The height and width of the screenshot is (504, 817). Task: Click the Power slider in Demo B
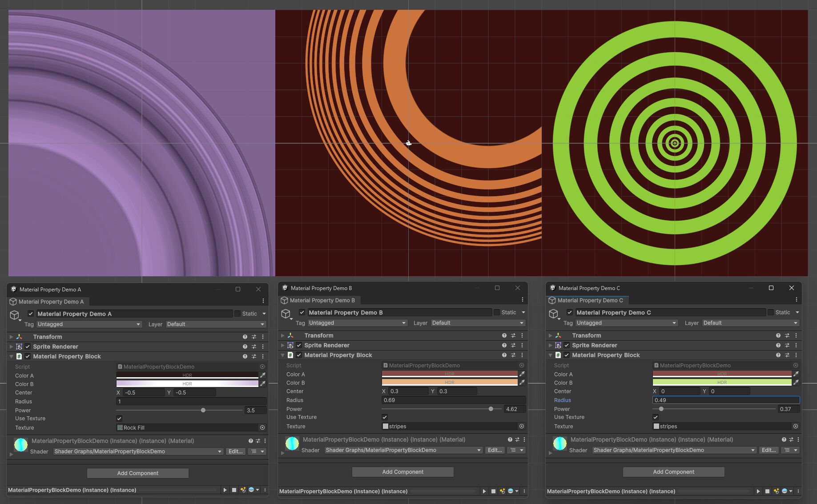pos(491,409)
